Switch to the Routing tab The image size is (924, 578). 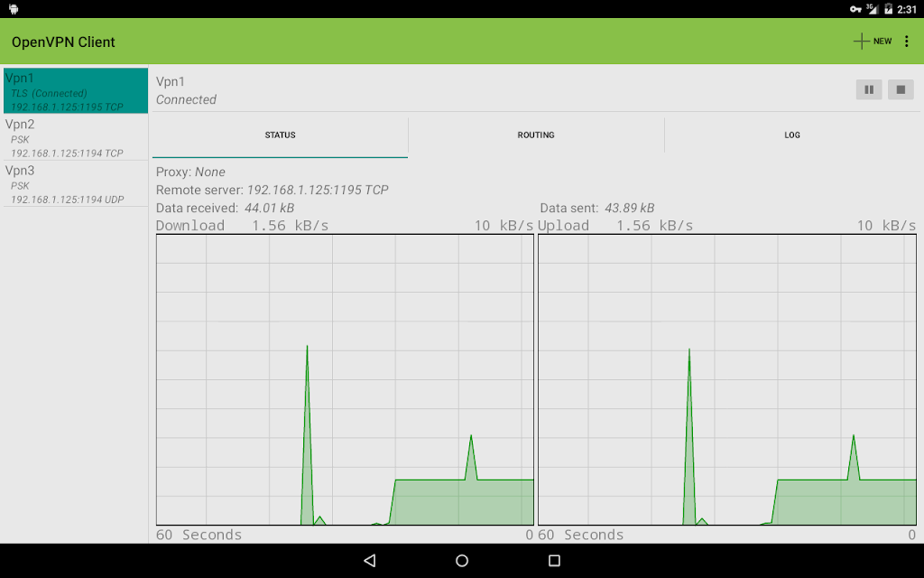(x=536, y=135)
